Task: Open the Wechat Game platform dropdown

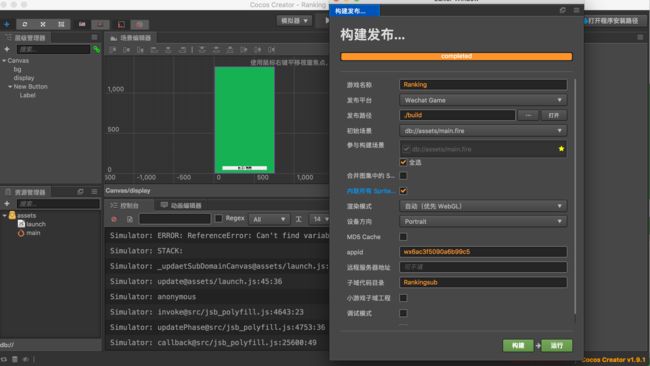Action: 483,100
